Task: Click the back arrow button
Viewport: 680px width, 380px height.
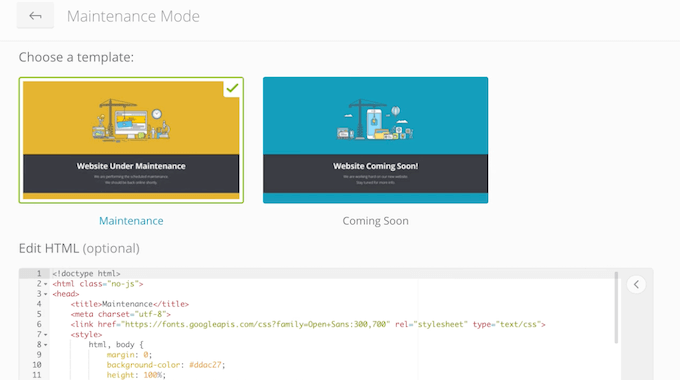Action: tap(35, 16)
